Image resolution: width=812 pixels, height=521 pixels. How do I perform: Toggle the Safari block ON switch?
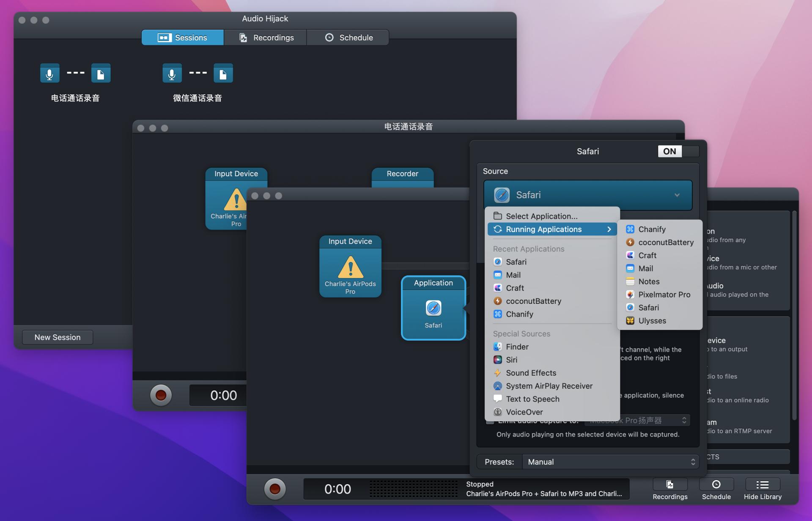678,151
